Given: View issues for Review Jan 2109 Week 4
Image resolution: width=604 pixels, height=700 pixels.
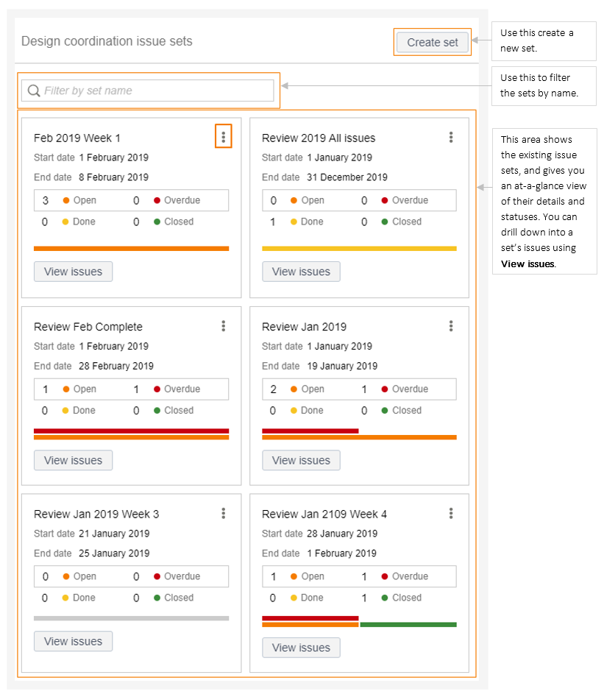Looking at the screenshot, I should 301,647.
